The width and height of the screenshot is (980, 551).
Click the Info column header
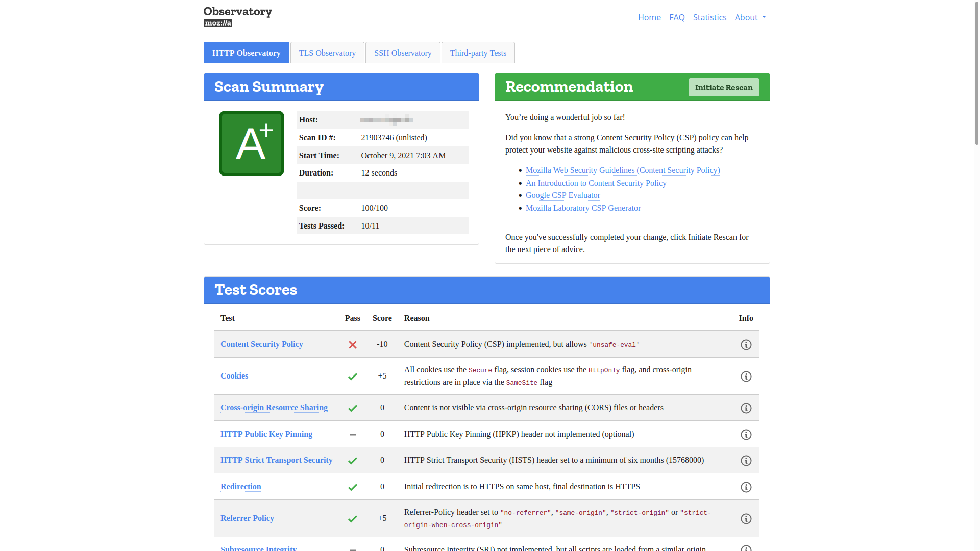pos(746,318)
